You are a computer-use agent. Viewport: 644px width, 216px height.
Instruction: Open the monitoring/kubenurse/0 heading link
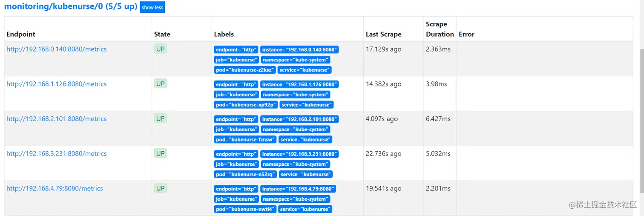click(71, 7)
